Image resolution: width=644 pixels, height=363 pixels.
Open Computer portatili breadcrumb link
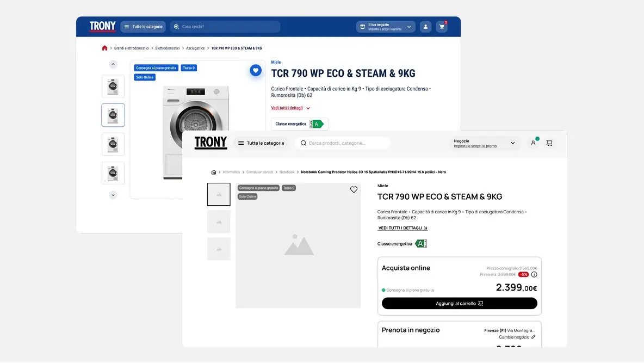click(259, 173)
